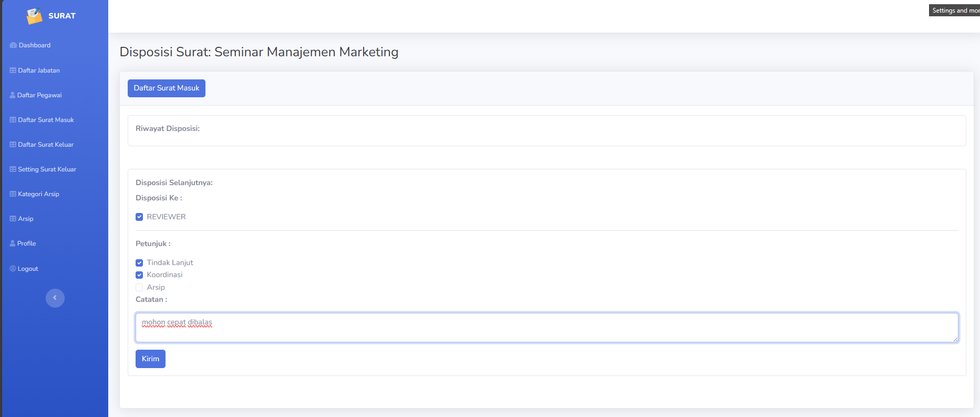Click inside the Catatan text area
The width and height of the screenshot is (980, 417).
point(547,328)
